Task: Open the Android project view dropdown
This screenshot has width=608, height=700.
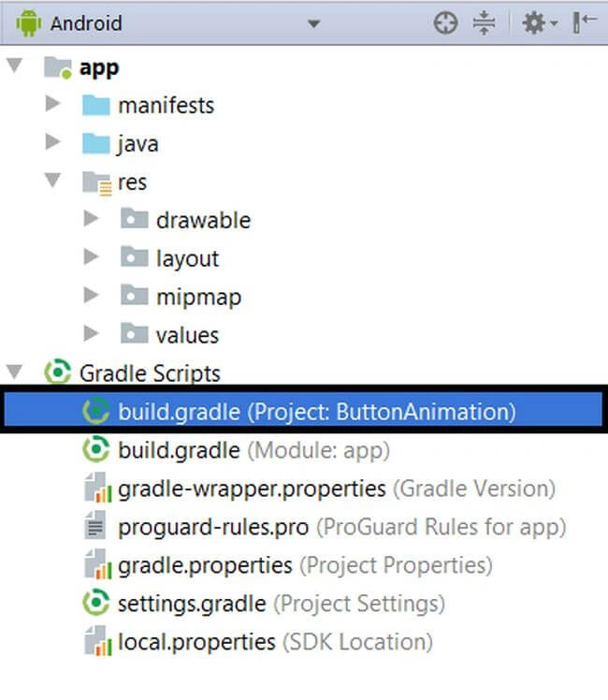Action: pos(313,23)
